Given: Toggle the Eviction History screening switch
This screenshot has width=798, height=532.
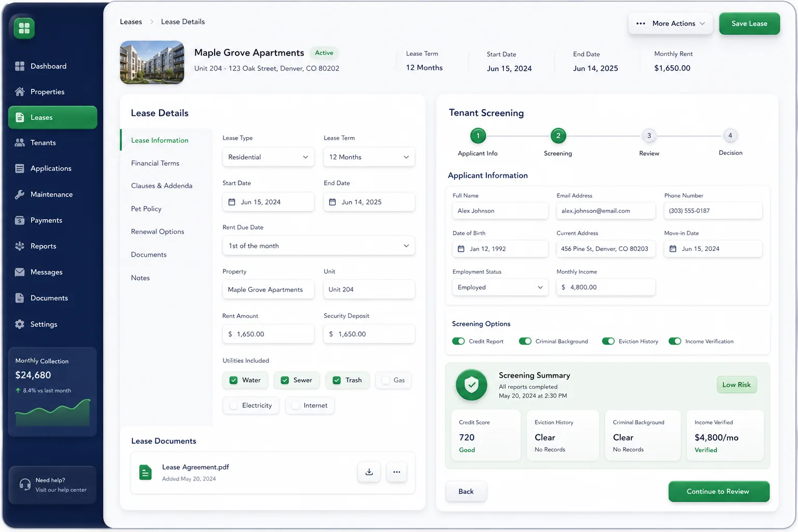Looking at the screenshot, I should click(608, 341).
